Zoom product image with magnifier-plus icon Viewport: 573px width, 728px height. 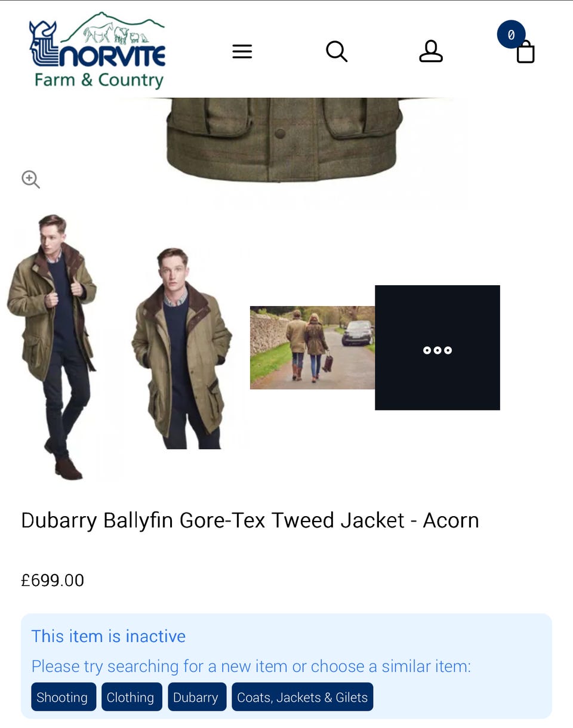pos(30,179)
